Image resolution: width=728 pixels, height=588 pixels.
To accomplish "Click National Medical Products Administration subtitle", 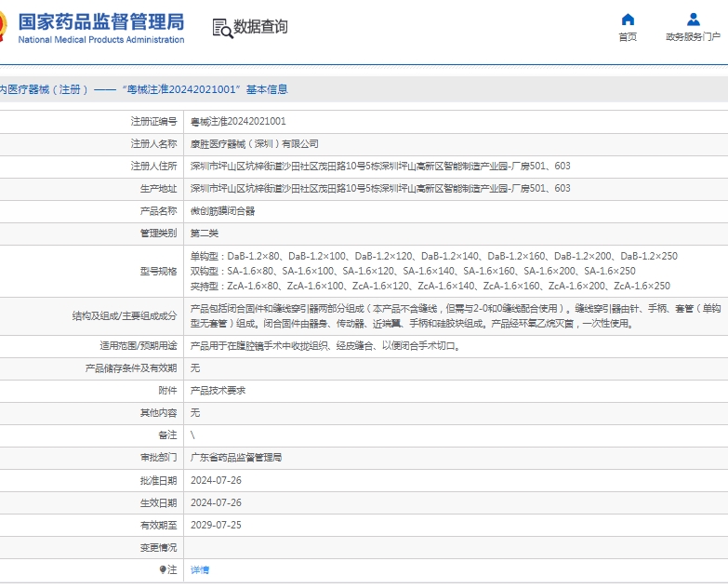I will [101, 40].
